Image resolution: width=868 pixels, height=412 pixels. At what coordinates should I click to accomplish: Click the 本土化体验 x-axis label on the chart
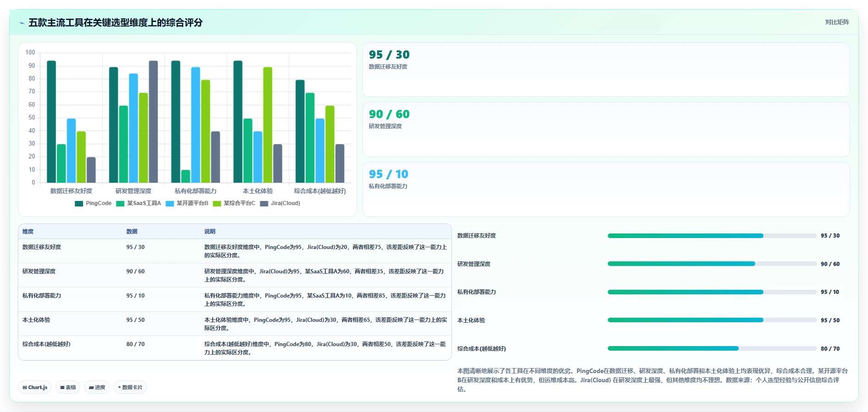pyautogui.click(x=258, y=191)
